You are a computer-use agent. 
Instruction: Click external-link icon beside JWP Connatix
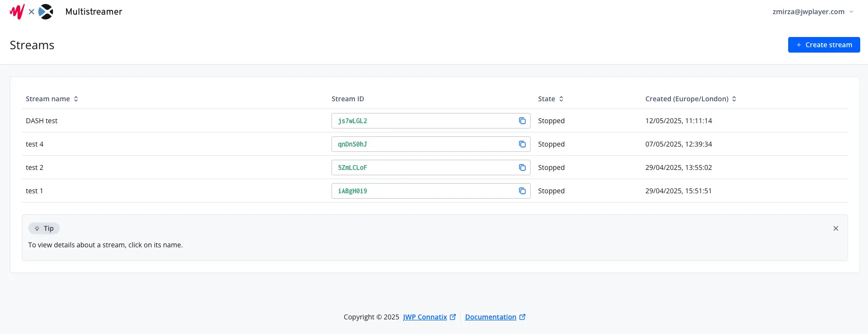453,317
